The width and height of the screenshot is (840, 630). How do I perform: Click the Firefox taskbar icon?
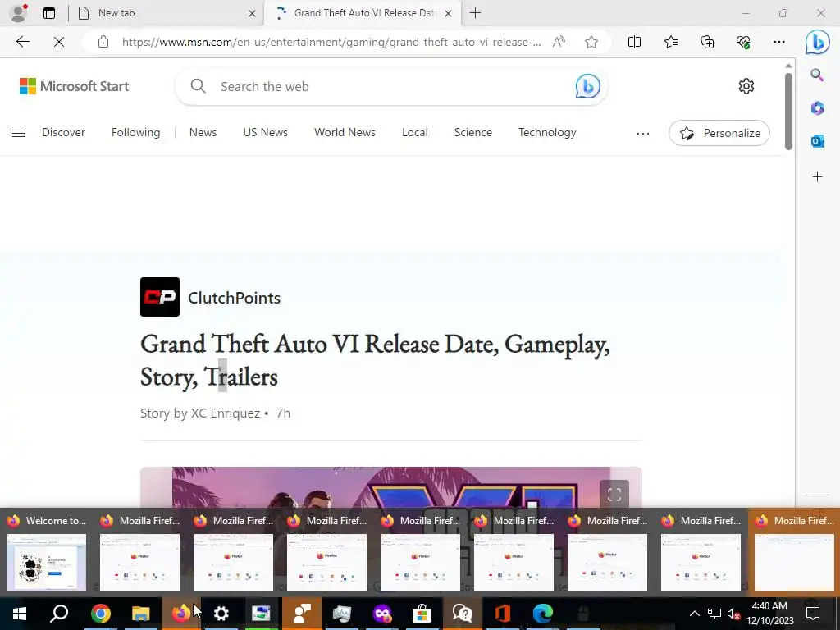180,614
